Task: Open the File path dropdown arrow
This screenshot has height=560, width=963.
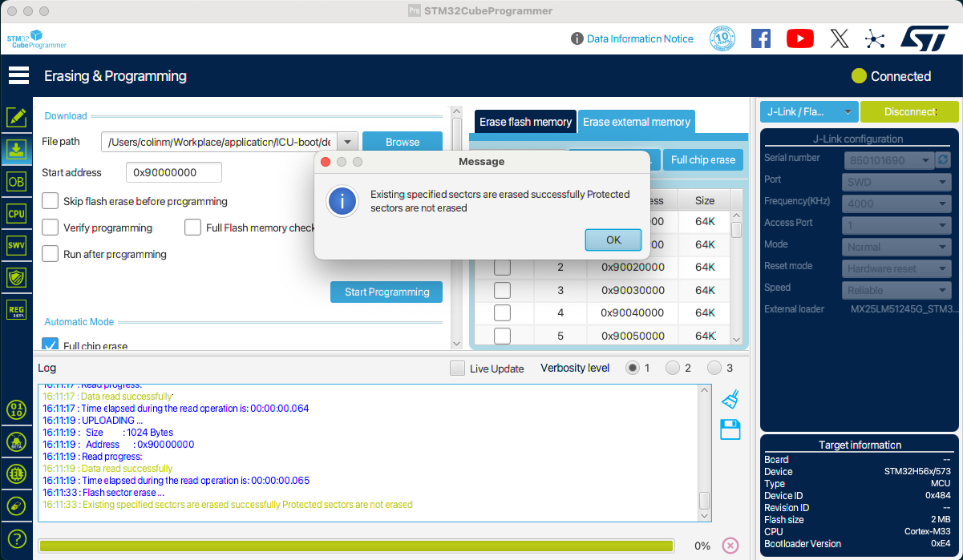Action: pyautogui.click(x=347, y=141)
